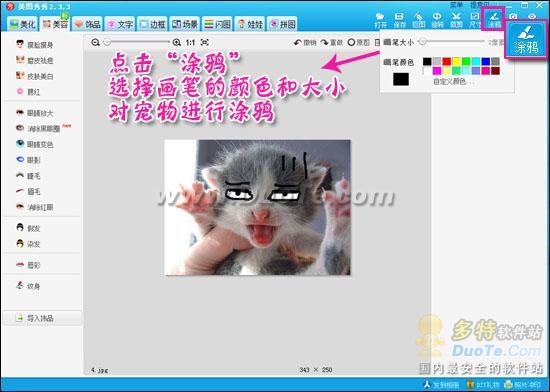Click the 画笔大小 brush size slider handle
Viewport: 550px width, 392px height.
(x=423, y=42)
